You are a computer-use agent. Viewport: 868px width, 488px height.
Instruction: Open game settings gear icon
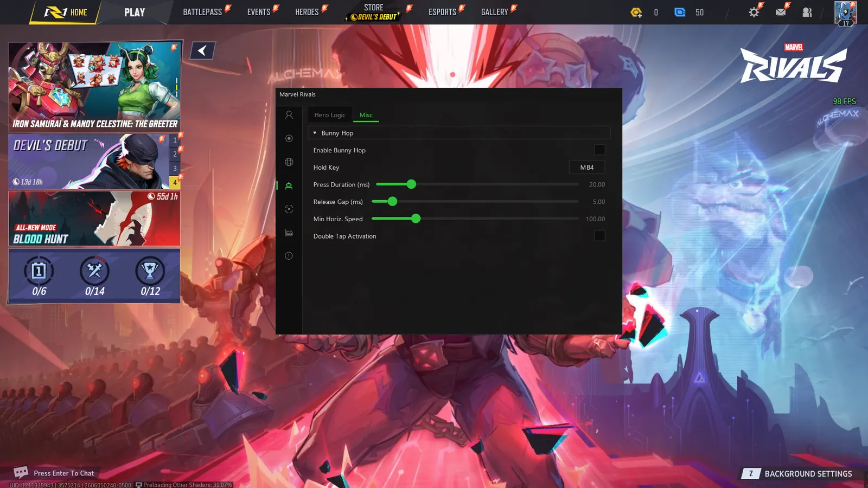754,12
